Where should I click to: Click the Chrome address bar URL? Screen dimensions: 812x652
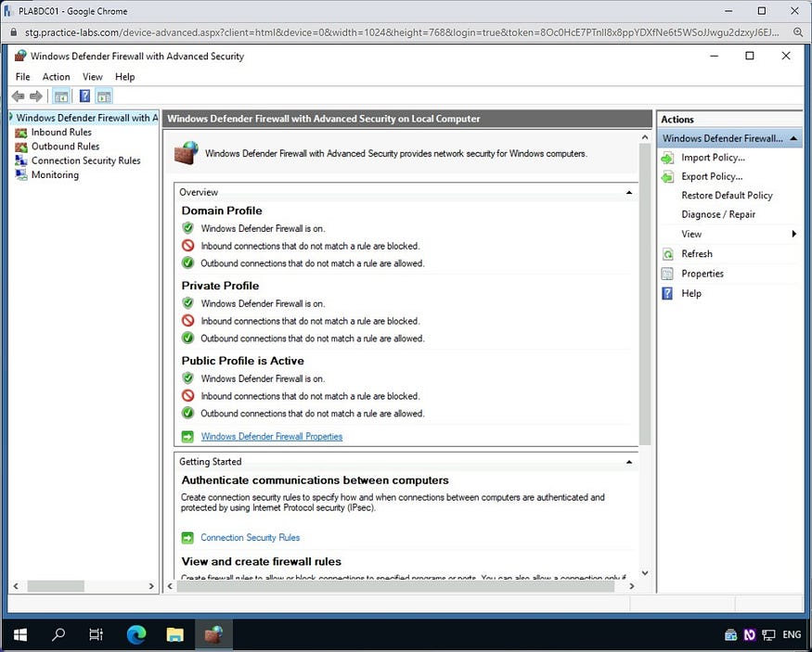click(401, 32)
